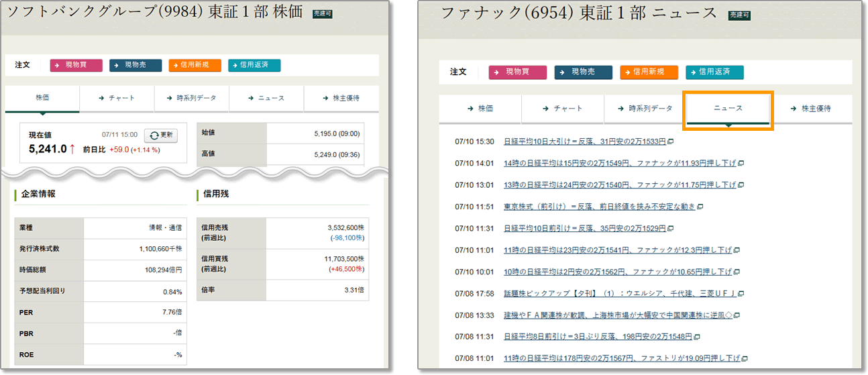Click 売建可 badge beside SoftBank title
Image resolution: width=868 pixels, height=375 pixels.
coord(323,13)
